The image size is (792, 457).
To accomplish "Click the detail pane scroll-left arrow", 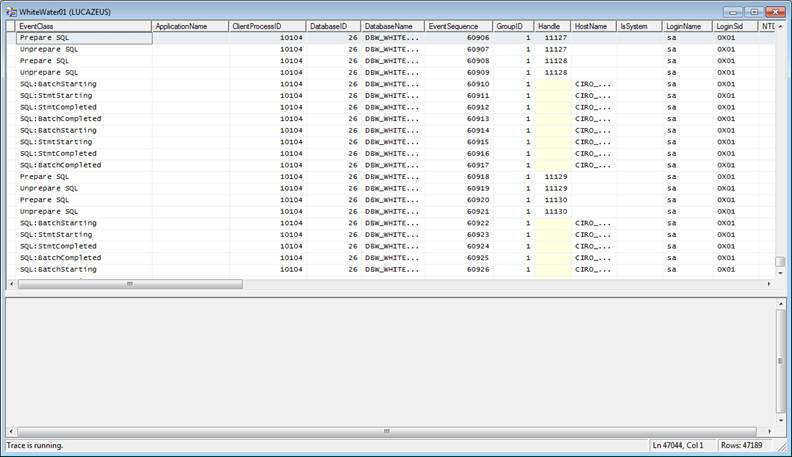I will (12, 431).
